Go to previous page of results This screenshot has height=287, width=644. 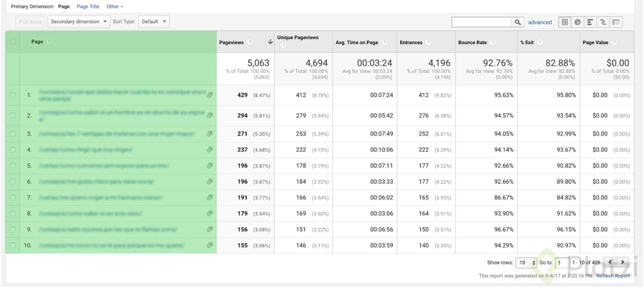click(610, 262)
